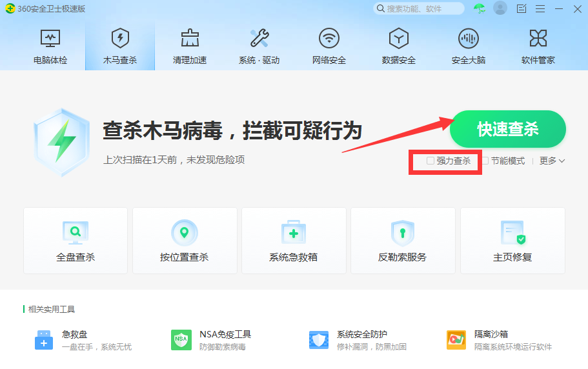Click the search magnifier icon

click(380, 8)
